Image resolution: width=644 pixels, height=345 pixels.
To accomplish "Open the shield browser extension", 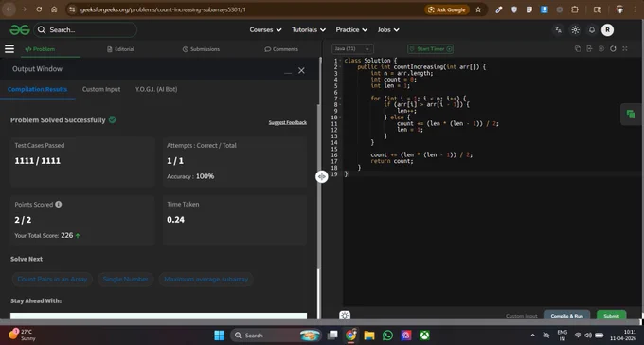I will pyautogui.click(x=514, y=9).
